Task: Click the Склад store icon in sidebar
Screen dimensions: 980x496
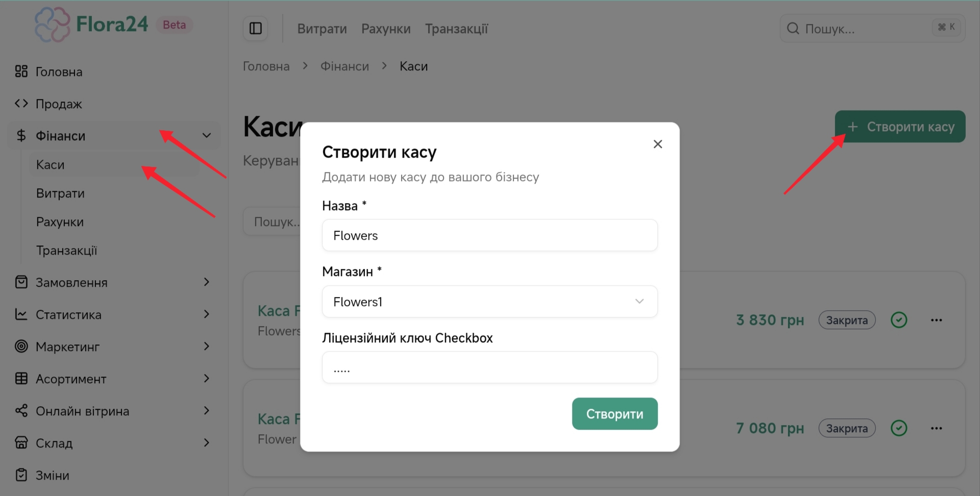Action: [21, 442]
